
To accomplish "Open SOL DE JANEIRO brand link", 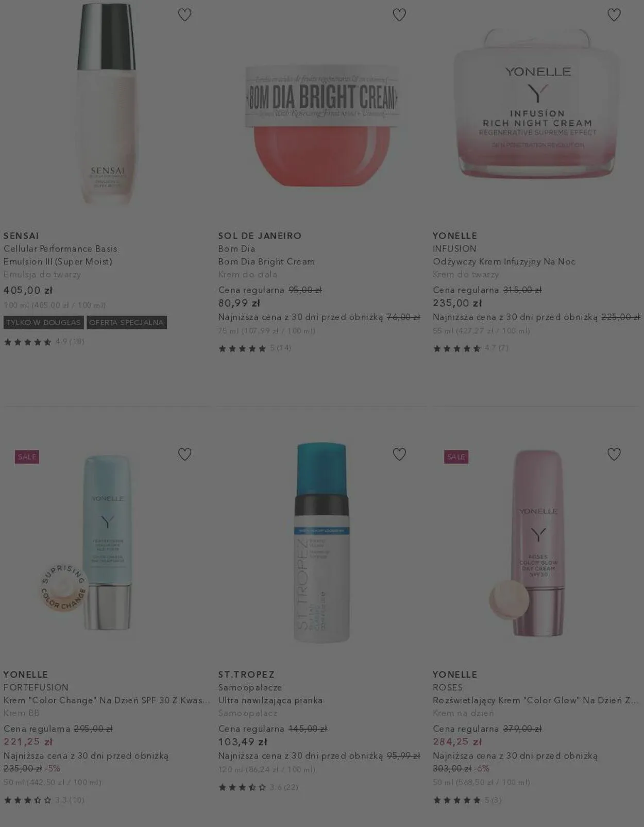I will pos(260,236).
